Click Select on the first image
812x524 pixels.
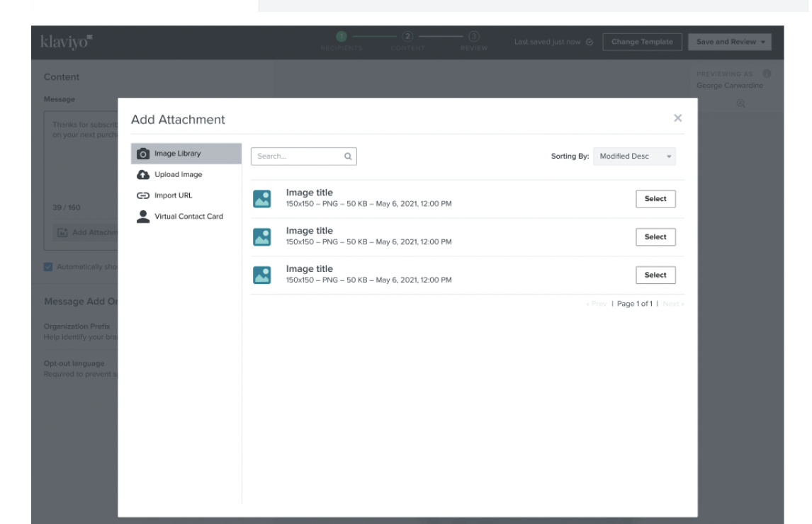coord(655,198)
